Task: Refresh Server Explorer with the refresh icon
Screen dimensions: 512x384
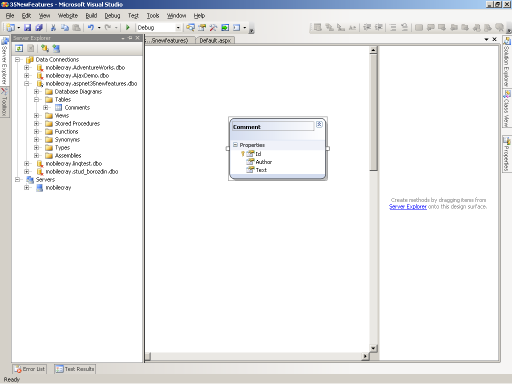Action: click(x=19, y=49)
